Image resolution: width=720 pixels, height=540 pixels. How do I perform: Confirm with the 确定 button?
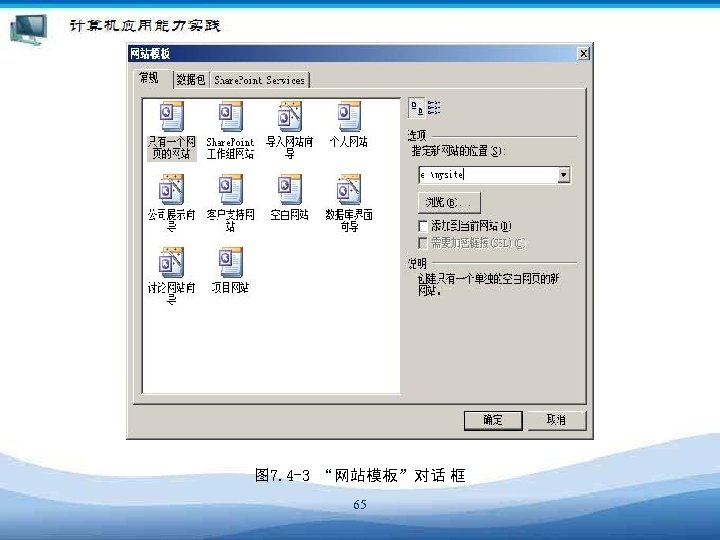[493, 420]
